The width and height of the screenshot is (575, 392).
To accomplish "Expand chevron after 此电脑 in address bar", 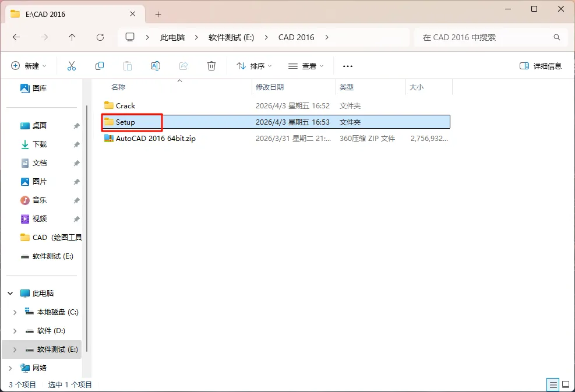I will [x=196, y=37].
